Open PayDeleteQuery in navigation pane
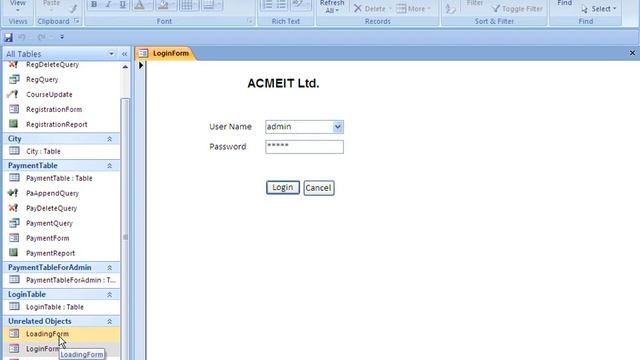 [x=51, y=208]
